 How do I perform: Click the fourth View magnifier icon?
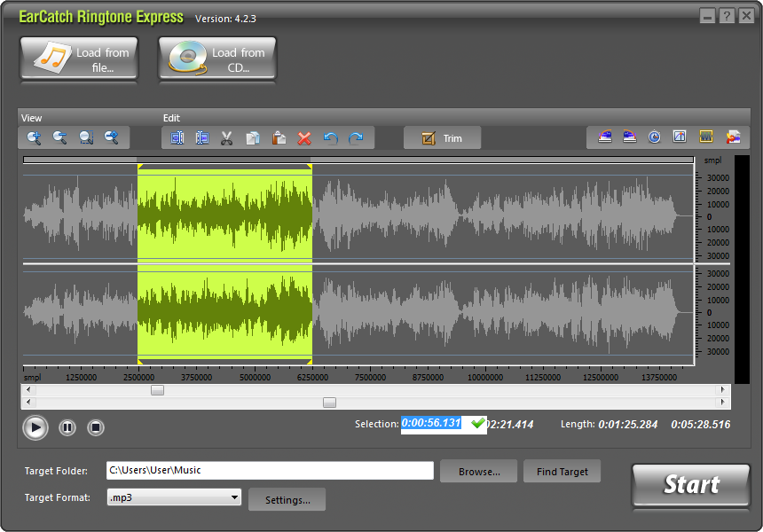pyautogui.click(x=112, y=138)
